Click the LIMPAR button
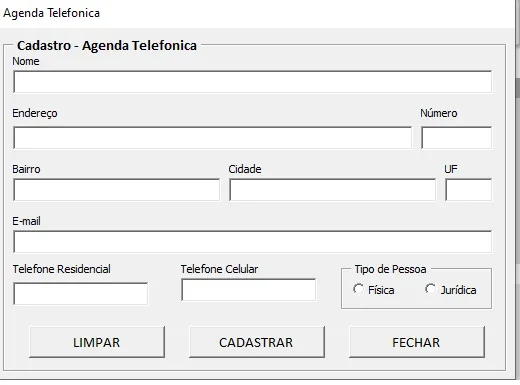This screenshot has height=385, width=520. [x=97, y=342]
